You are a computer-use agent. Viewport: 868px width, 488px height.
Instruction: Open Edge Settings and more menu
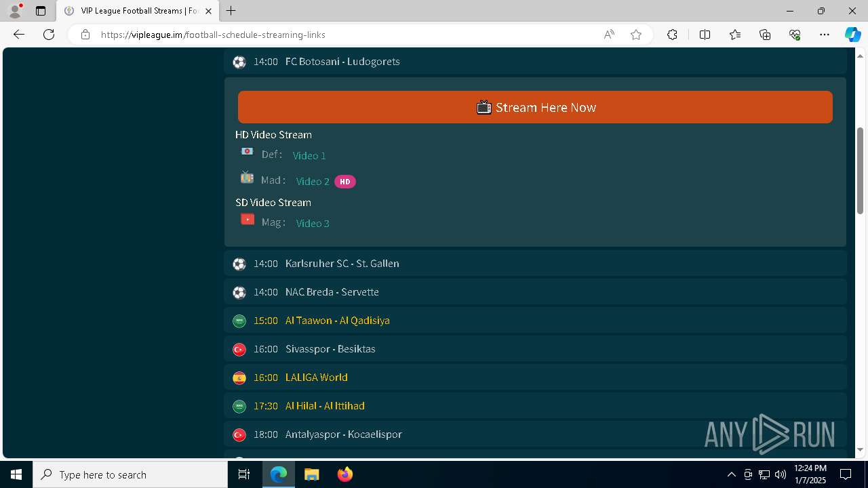tap(825, 35)
